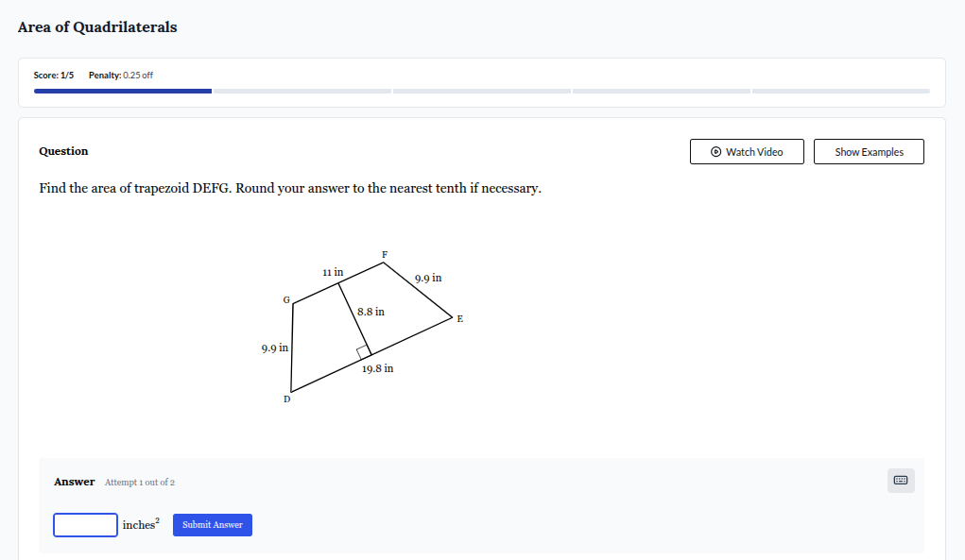Click the Watch Video button
Viewport: 965px width, 560px height.
pyautogui.click(x=747, y=151)
